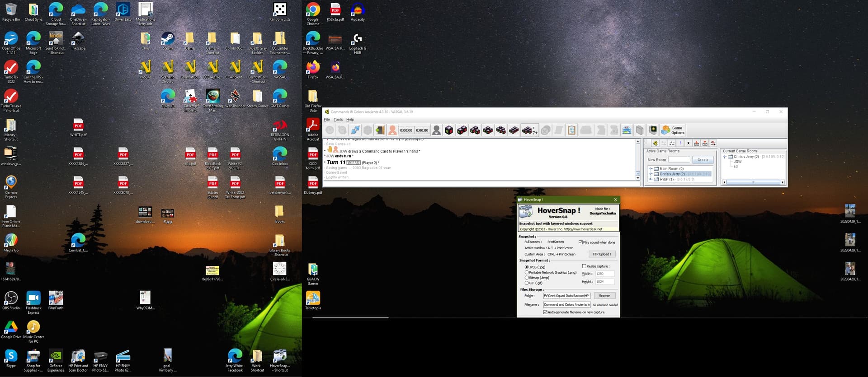Select Portable Network Graphics (.png) format
868x377 pixels.
pos(527,273)
